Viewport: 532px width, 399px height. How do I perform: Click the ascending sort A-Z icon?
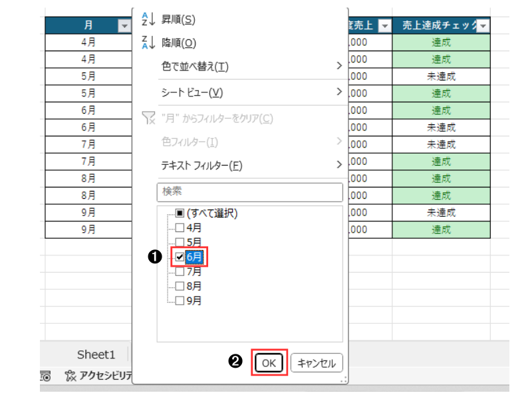(147, 20)
